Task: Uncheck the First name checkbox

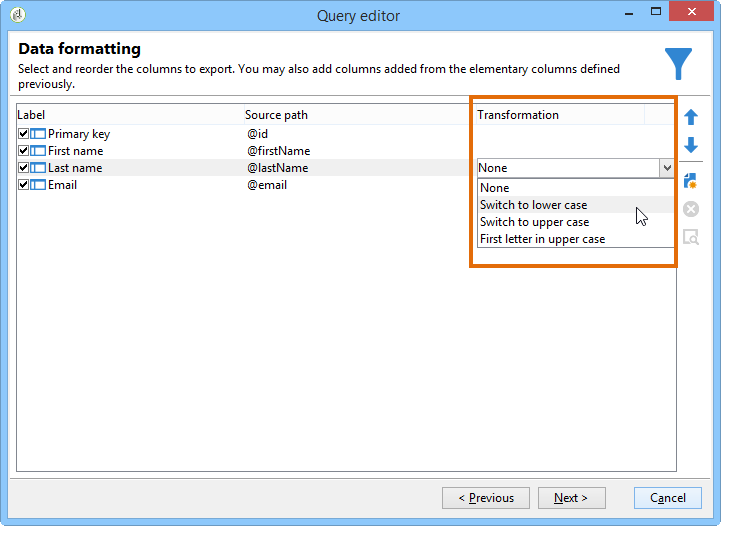Action: coord(23,151)
